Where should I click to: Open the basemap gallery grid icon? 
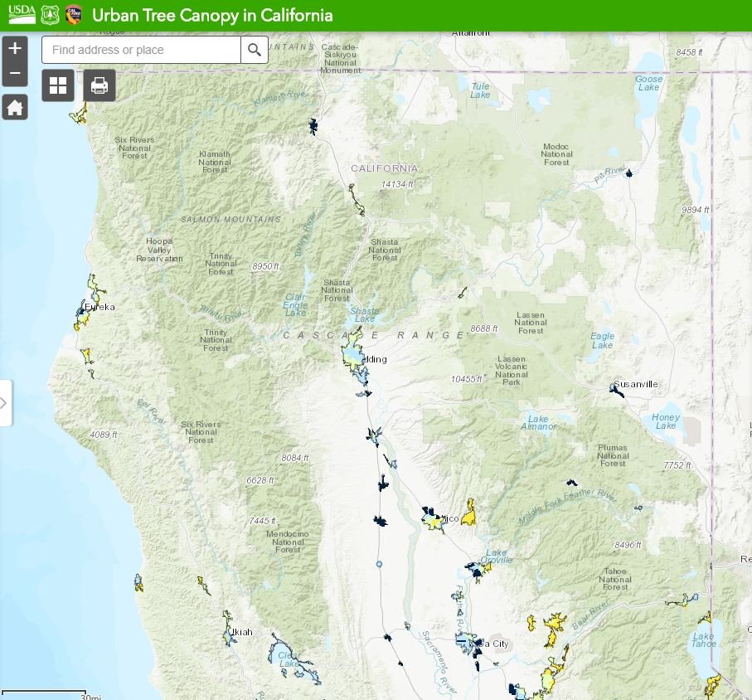(58, 85)
